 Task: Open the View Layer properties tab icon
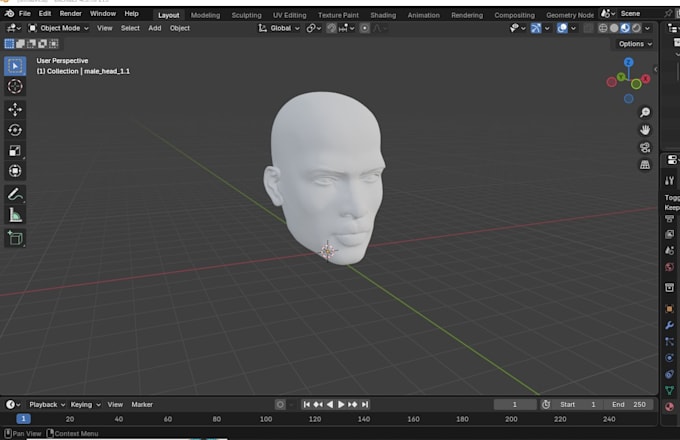coord(670,235)
